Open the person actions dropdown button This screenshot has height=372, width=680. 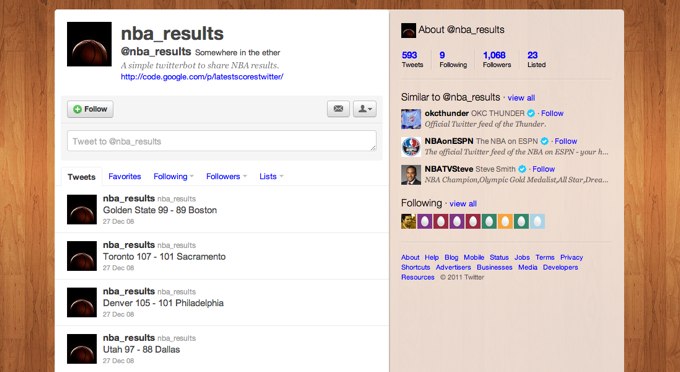[x=365, y=109]
